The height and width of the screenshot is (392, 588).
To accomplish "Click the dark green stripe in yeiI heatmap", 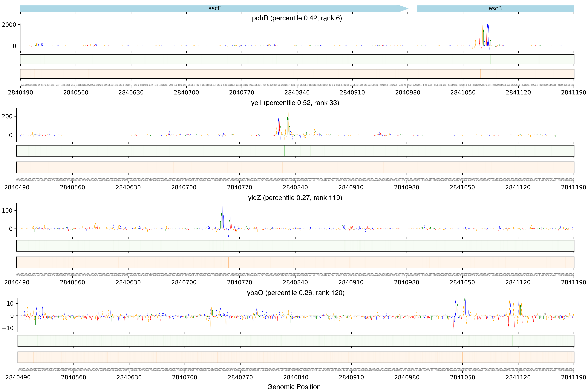I will [x=284, y=151].
